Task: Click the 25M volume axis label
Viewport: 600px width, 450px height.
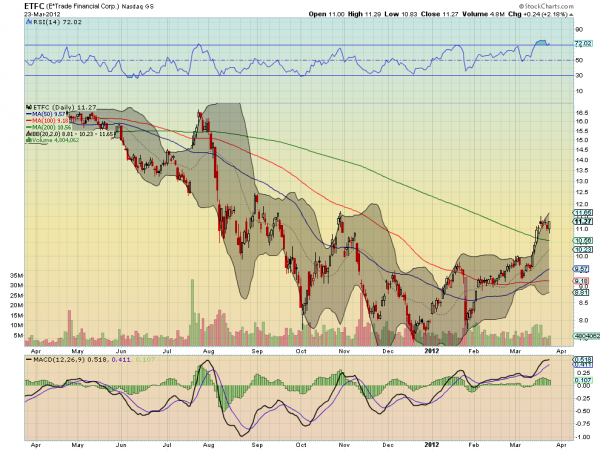Action: coord(16,295)
